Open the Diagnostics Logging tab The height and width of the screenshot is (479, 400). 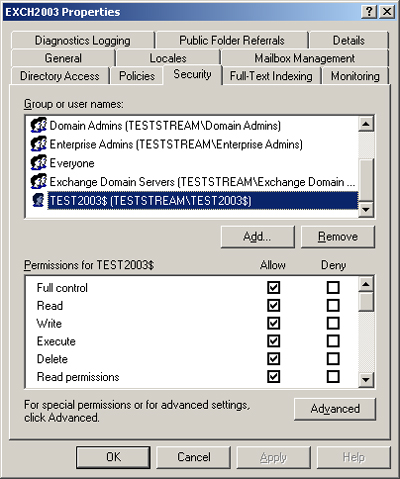coord(83,40)
